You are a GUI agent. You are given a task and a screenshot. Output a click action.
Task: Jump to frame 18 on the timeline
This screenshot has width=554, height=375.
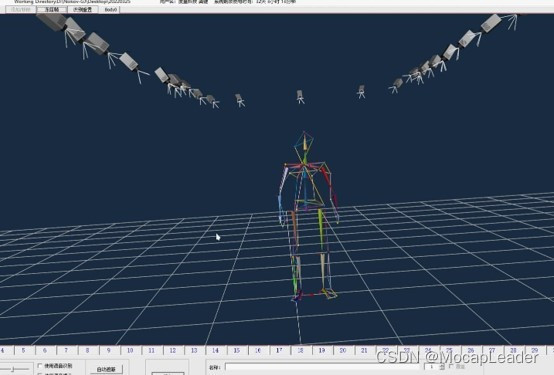tap(300, 350)
